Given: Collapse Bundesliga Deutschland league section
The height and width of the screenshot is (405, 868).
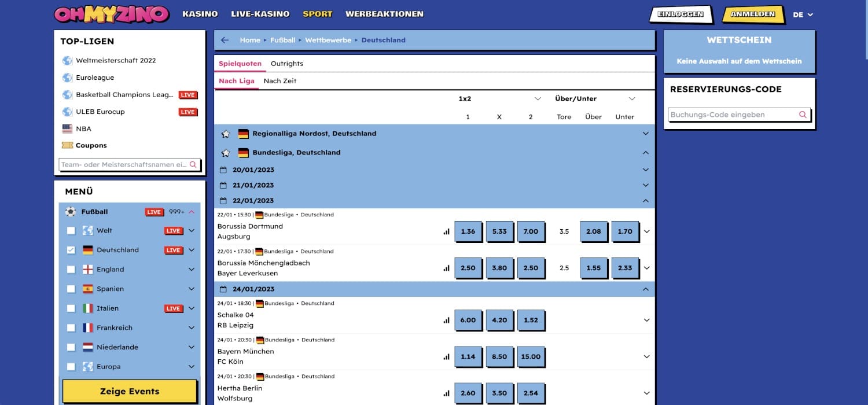Looking at the screenshot, I should tap(646, 153).
